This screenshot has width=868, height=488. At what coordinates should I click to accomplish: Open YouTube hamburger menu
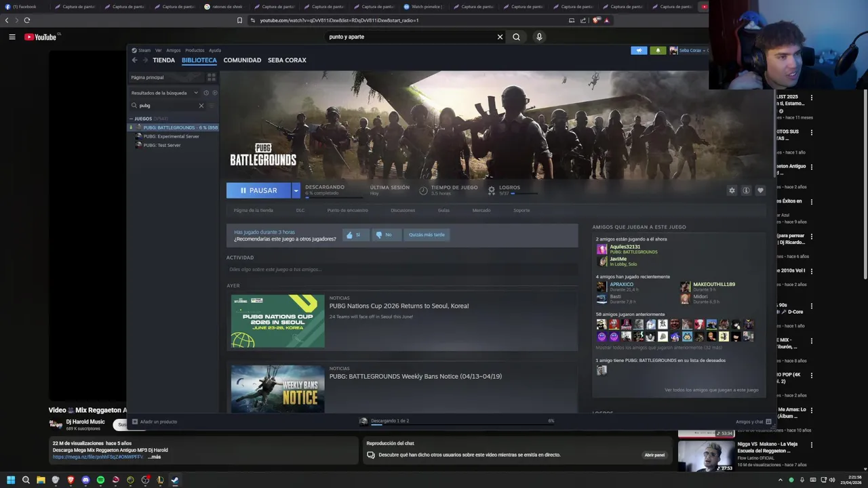tap(12, 37)
